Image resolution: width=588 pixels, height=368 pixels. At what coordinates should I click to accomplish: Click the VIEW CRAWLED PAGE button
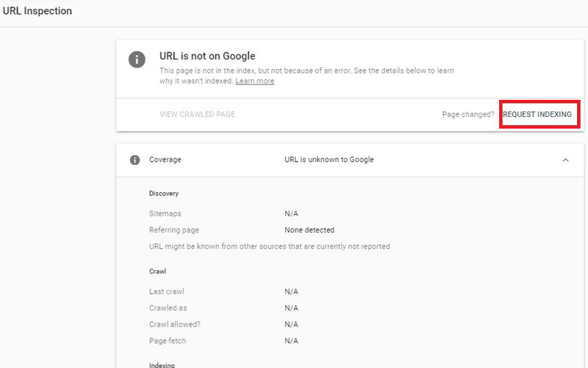(197, 115)
